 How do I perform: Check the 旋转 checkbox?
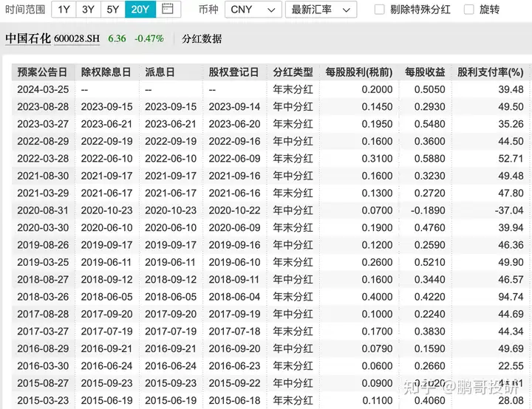(468, 10)
